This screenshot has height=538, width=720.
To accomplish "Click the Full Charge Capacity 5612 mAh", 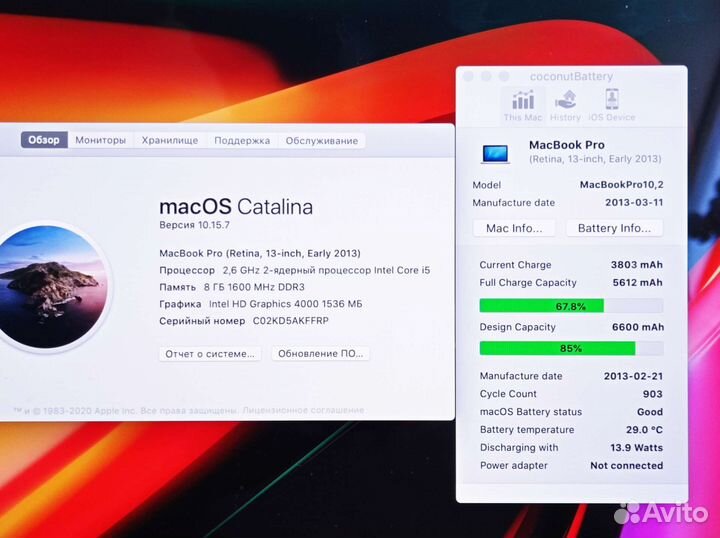I will [637, 283].
